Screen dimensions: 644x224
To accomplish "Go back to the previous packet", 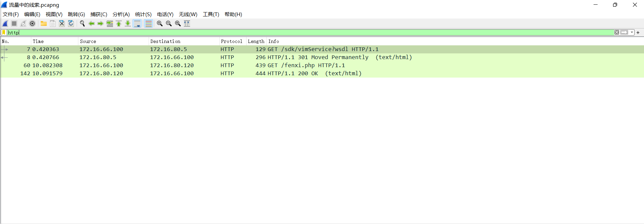I will [x=91, y=24].
